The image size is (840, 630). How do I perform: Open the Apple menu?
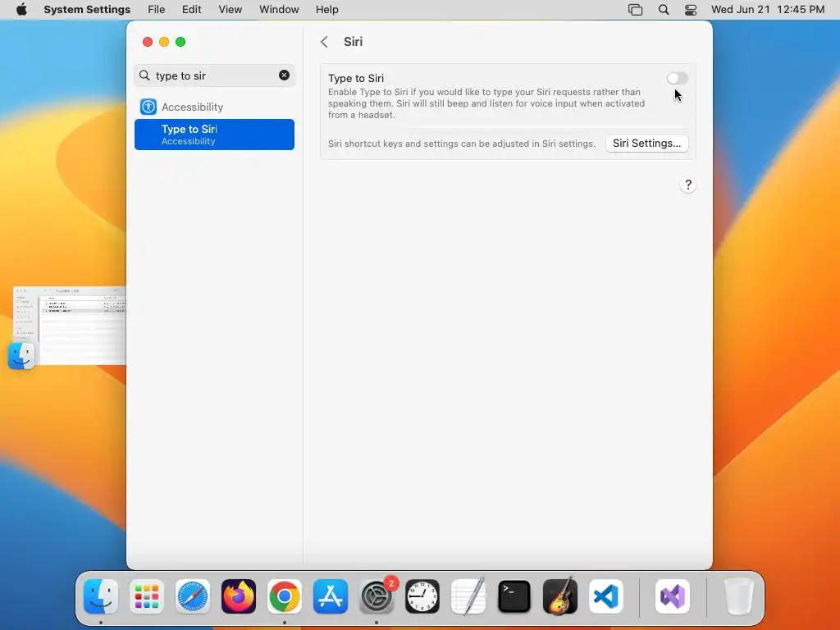tap(21, 10)
